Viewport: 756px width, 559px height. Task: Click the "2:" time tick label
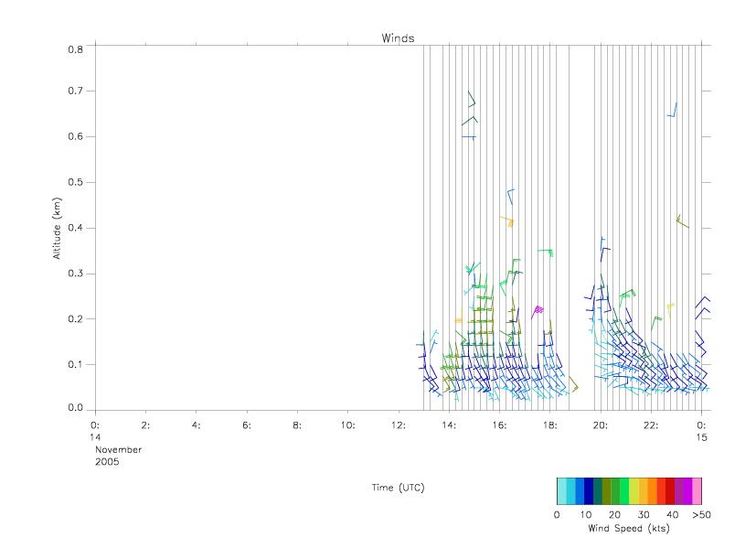click(145, 425)
